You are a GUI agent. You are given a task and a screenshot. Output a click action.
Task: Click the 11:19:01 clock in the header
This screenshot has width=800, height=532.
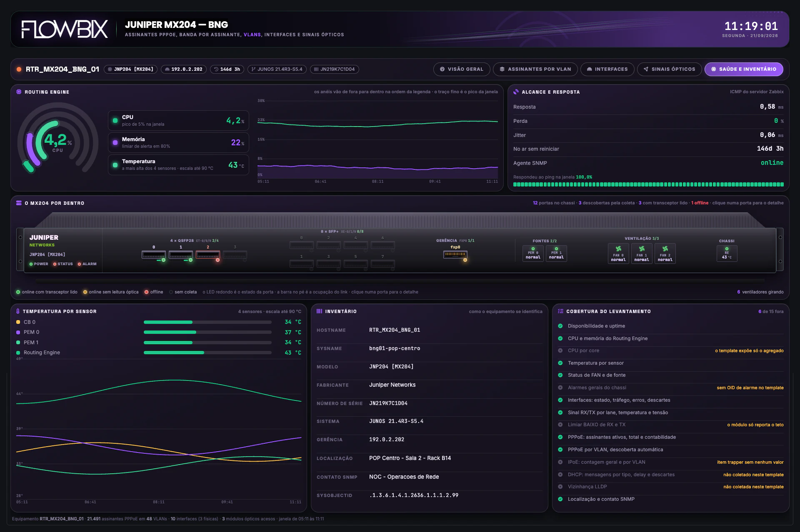751,26
